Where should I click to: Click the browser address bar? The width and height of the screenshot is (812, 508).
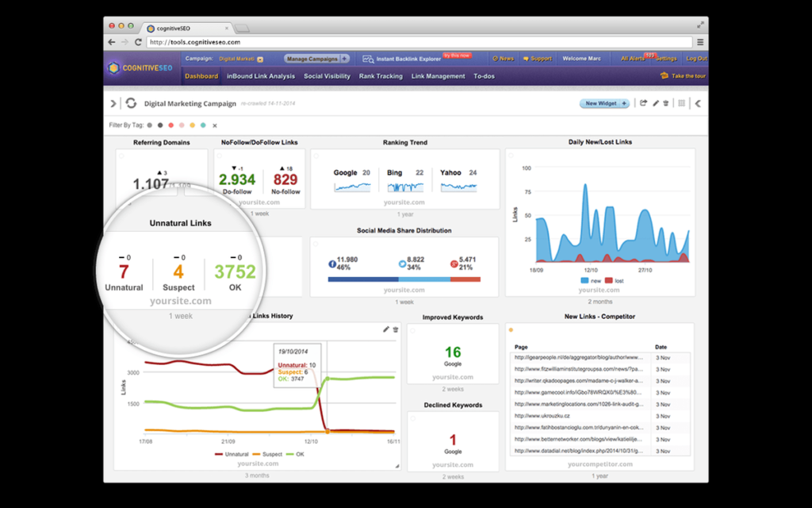tap(419, 42)
